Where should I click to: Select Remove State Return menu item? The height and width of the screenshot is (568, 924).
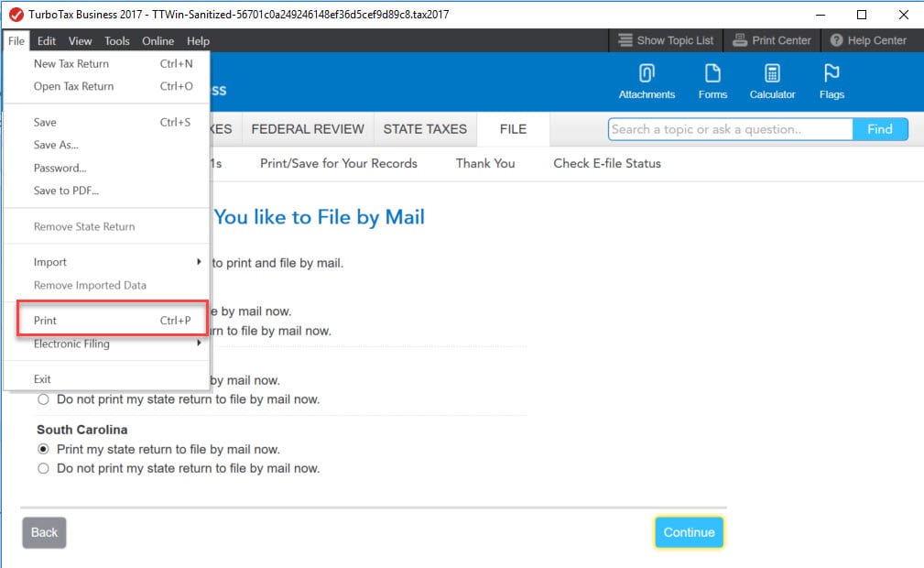tap(106, 226)
